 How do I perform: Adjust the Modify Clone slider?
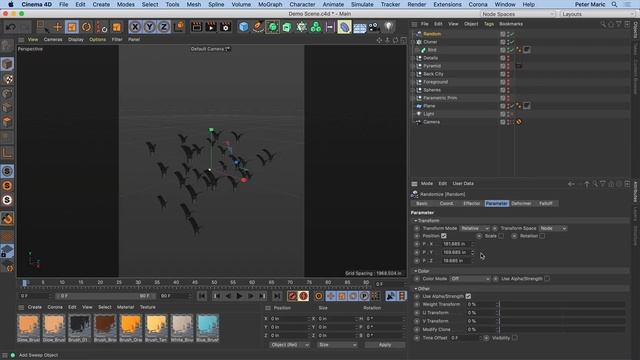562,329
